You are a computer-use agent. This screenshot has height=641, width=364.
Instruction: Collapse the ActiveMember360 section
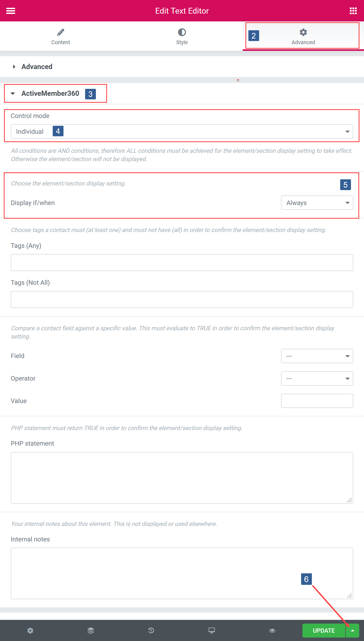coord(50,93)
